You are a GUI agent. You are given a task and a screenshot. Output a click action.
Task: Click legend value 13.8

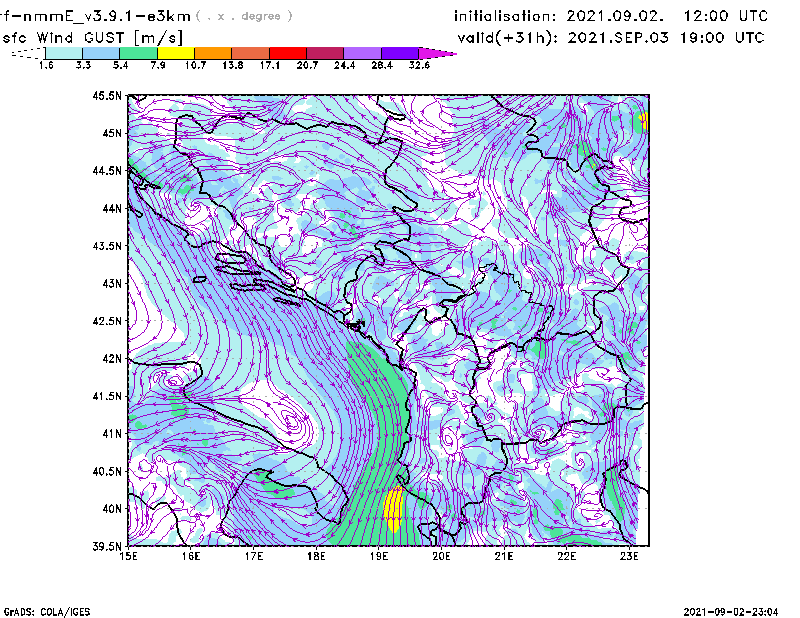(232, 65)
